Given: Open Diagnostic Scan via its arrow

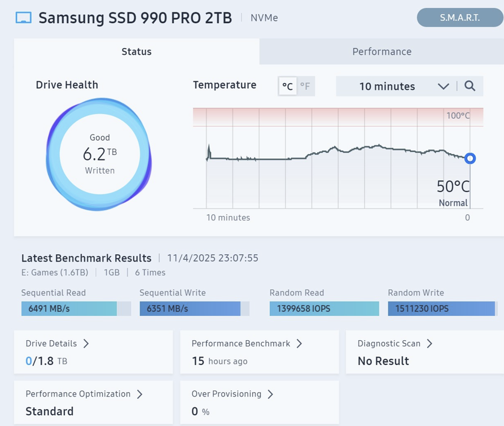Looking at the screenshot, I should pyautogui.click(x=430, y=344).
